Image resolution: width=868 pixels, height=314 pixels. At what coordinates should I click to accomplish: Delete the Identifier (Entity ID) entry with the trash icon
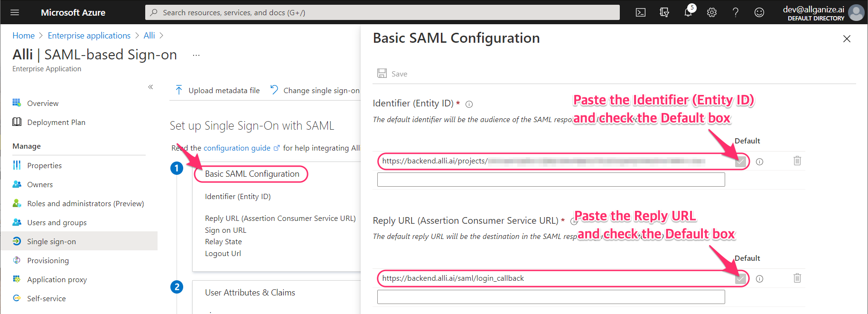pyautogui.click(x=797, y=161)
